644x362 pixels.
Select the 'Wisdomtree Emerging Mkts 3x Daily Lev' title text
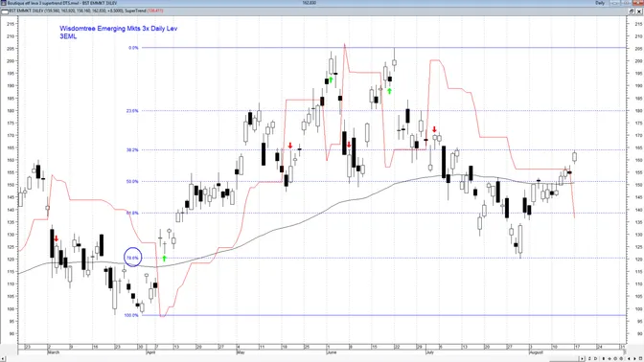118,29
